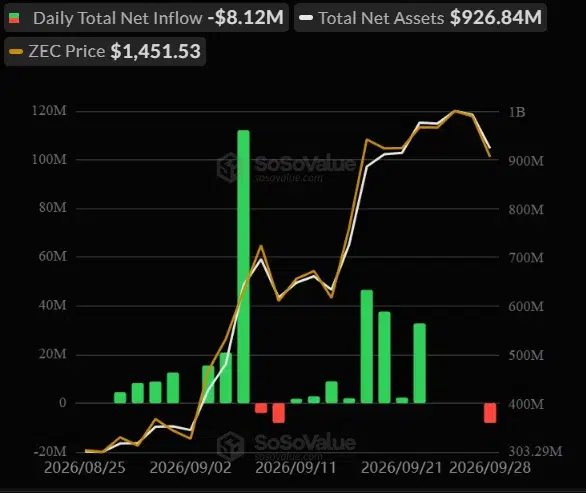Toggle the Daily Total Net Inflow legend

[x=146, y=18]
